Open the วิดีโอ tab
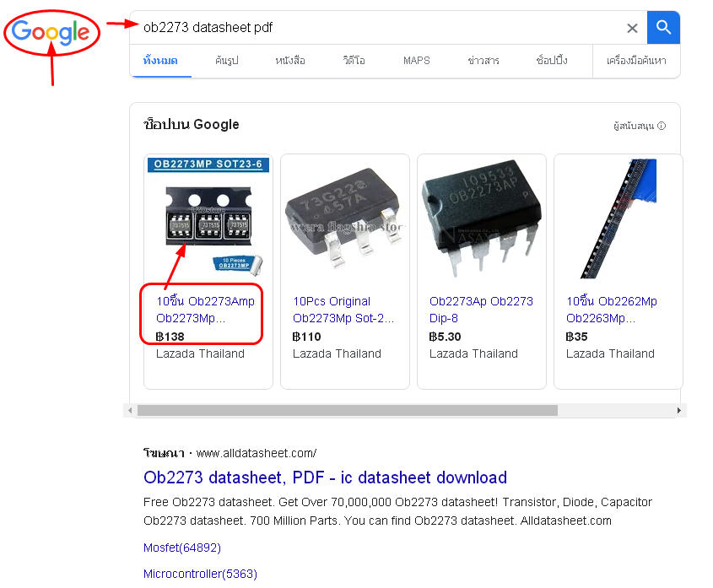 coord(354,61)
